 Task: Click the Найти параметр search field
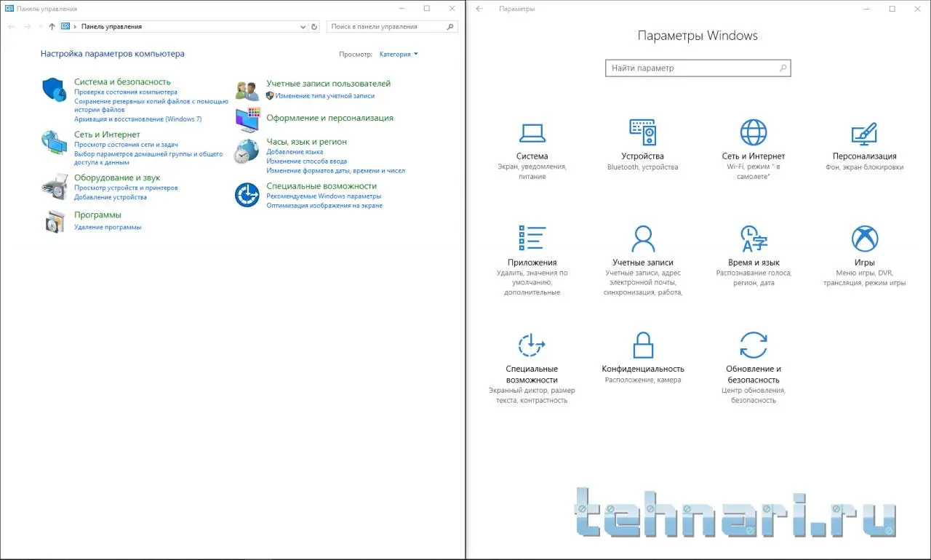[x=698, y=68]
